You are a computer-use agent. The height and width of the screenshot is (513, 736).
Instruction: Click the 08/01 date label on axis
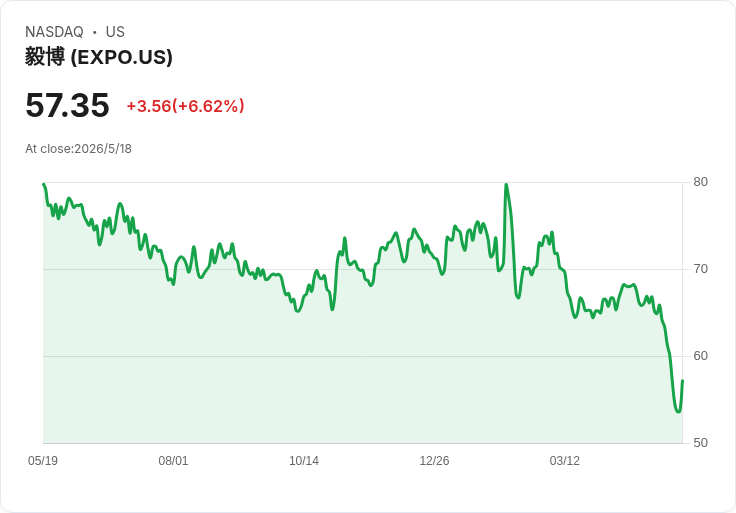click(x=173, y=461)
